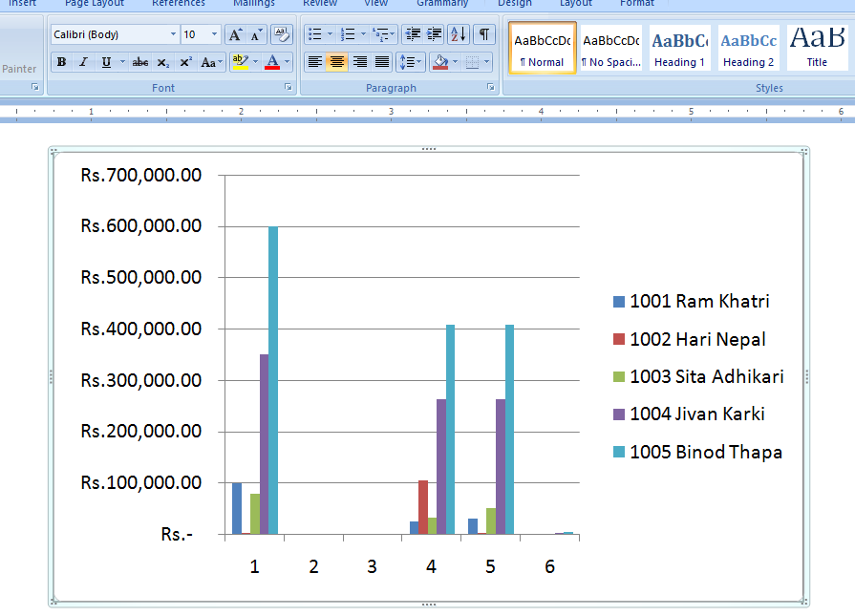
Task: Switch to the Review tab
Action: tap(320, 4)
